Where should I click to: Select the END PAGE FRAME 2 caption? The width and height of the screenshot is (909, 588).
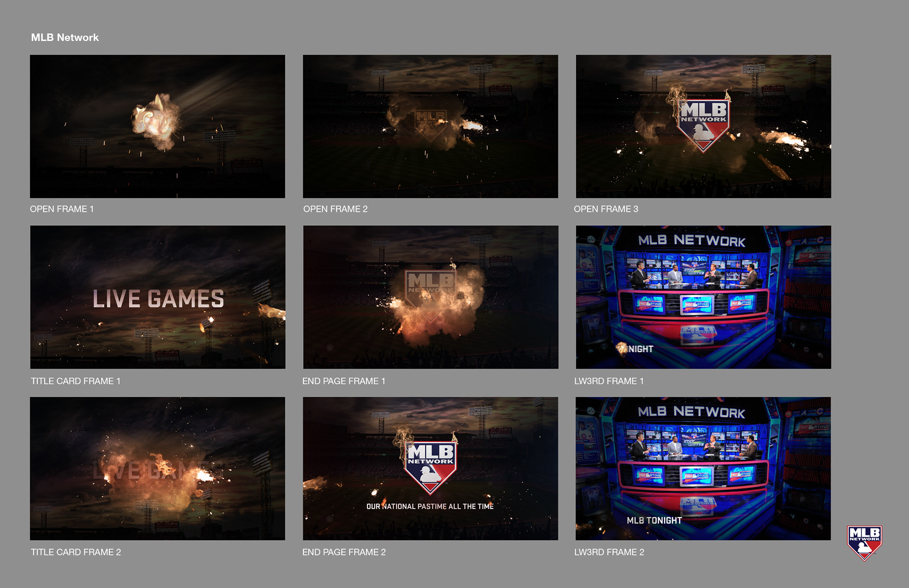click(x=344, y=552)
